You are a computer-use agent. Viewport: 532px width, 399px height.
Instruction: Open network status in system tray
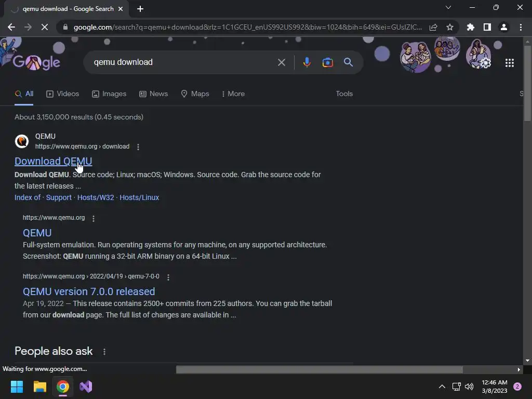(x=456, y=387)
